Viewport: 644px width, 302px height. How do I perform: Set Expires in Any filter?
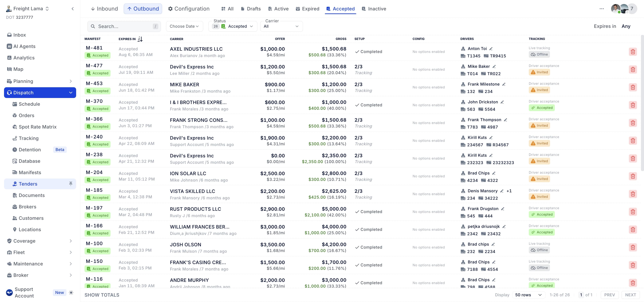click(626, 26)
